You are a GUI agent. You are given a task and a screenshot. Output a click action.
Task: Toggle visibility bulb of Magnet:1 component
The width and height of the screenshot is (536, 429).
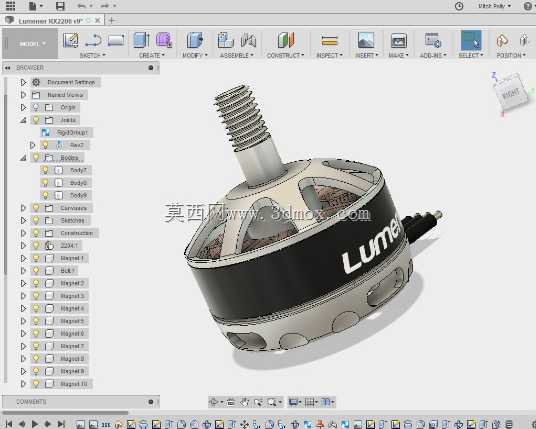click(36, 258)
